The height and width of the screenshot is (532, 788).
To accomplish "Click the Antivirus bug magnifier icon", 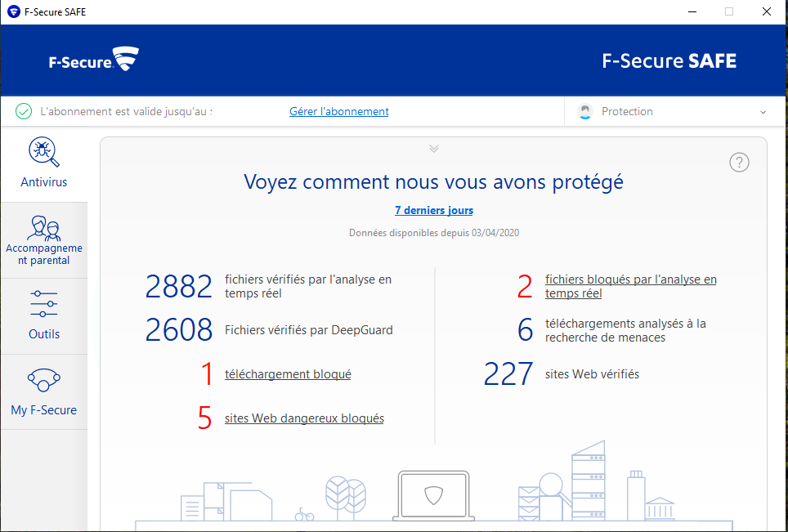I will point(43,152).
